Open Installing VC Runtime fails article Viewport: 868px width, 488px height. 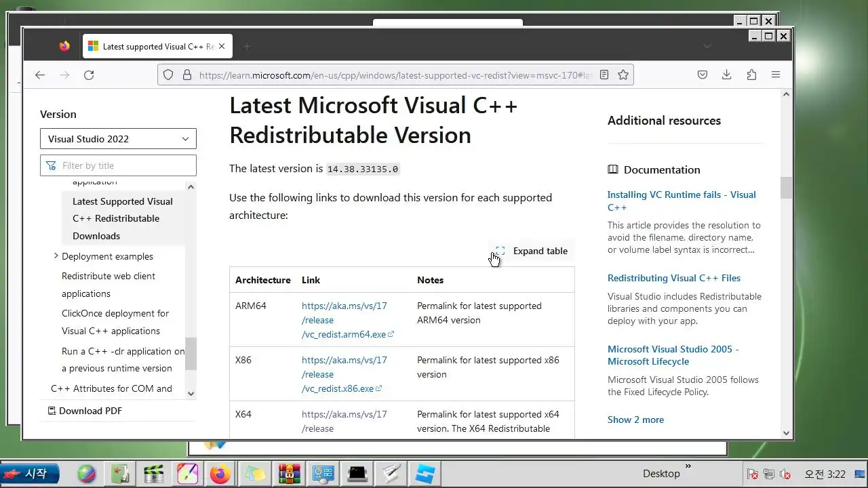point(682,201)
